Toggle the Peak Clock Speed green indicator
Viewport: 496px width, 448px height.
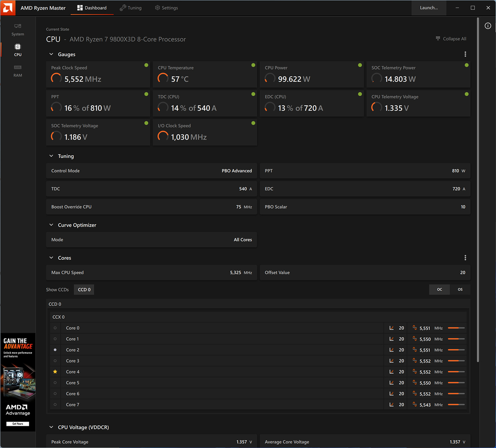(146, 65)
